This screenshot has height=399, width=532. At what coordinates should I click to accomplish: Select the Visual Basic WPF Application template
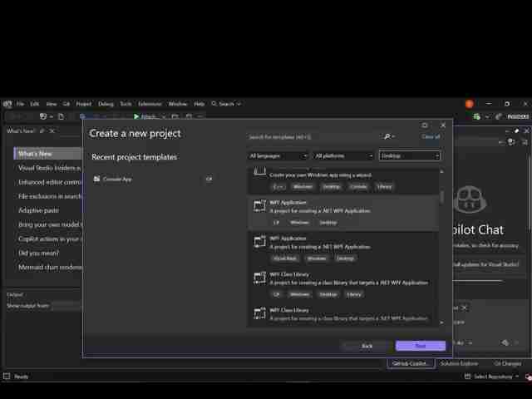click(342, 249)
